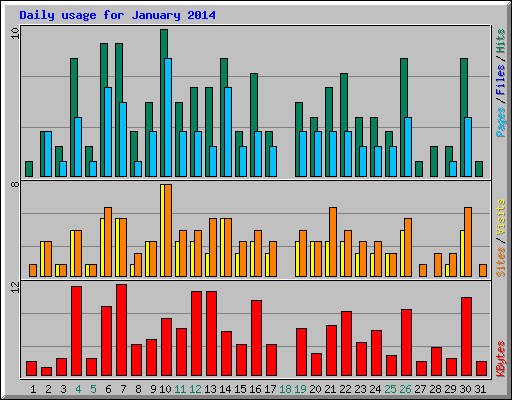This screenshot has height=400, width=512.
Task: Select day label '14' on the x-axis
Action: pyautogui.click(x=225, y=389)
